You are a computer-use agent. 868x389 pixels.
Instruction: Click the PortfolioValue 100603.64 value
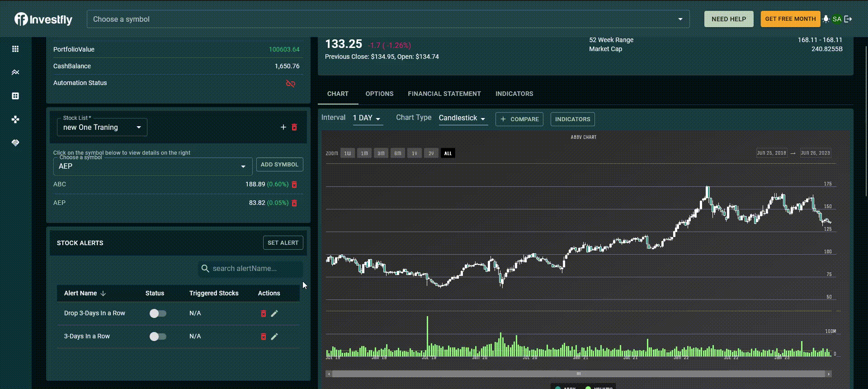pyautogui.click(x=284, y=49)
